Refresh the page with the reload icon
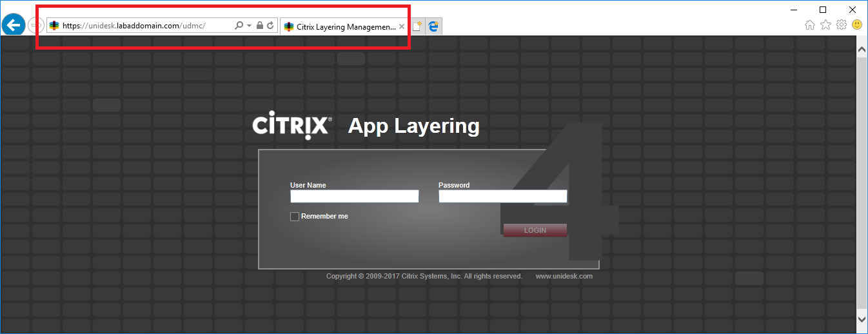Viewport: 868px width, 334px height. (x=270, y=26)
